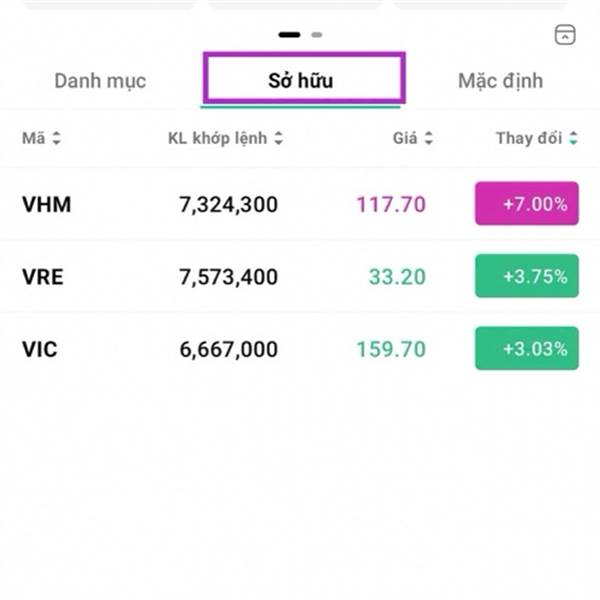Click the VRE price 33.20
Image resolution: width=600 pixels, height=600 pixels.
(397, 277)
